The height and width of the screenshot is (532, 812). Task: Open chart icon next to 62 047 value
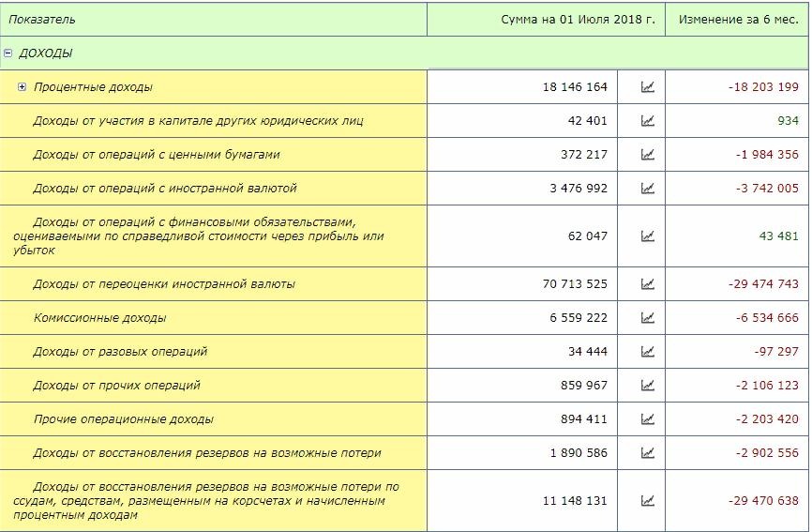click(x=647, y=236)
